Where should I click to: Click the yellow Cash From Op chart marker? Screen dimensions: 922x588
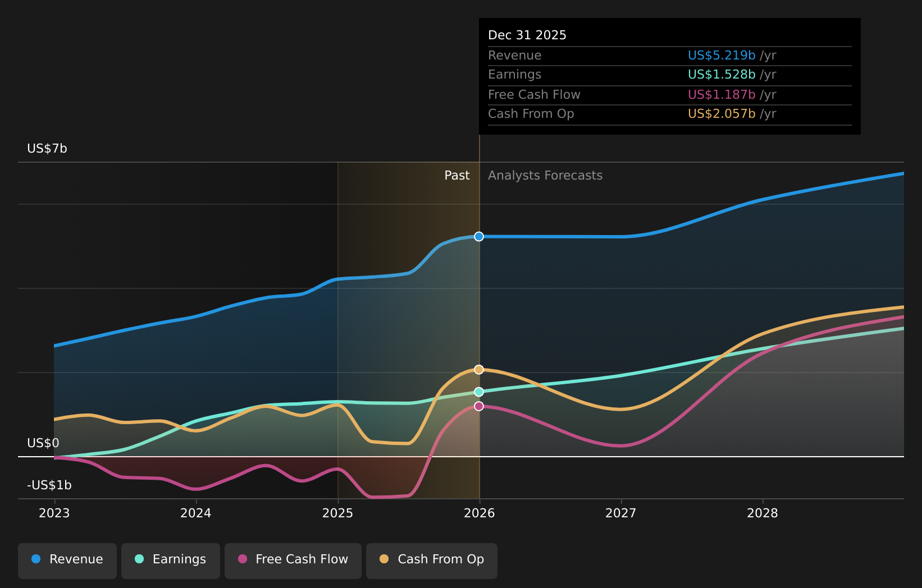pyautogui.click(x=479, y=369)
